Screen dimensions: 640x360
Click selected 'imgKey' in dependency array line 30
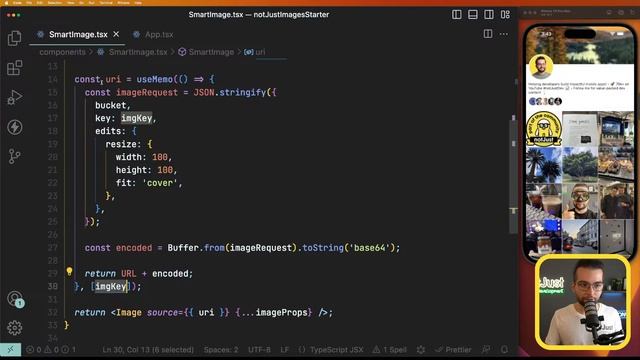pos(111,287)
